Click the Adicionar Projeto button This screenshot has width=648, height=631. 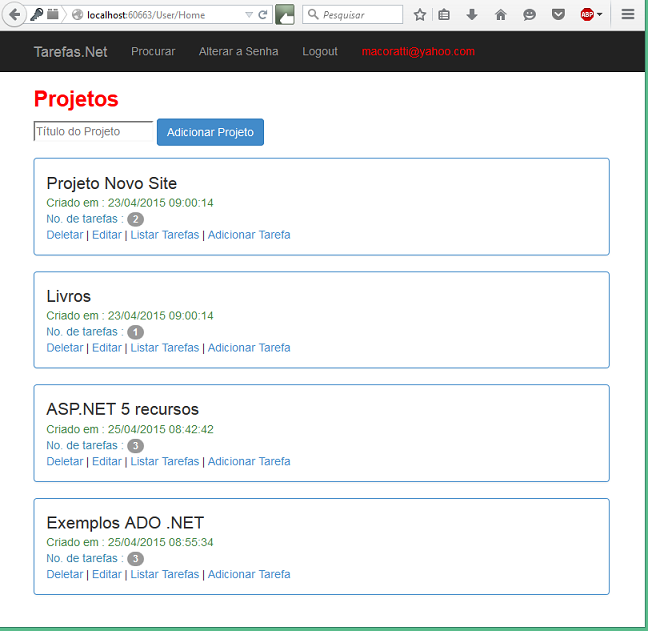pos(210,132)
